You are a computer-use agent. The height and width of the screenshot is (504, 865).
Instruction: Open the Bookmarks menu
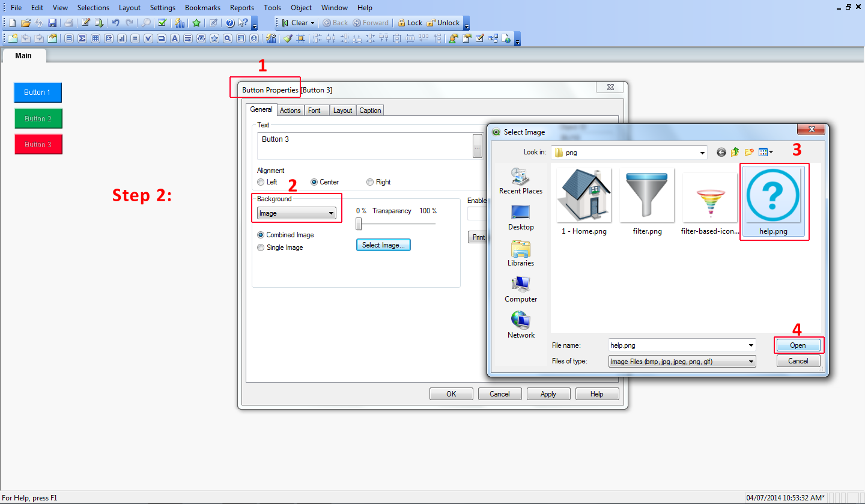202,8
